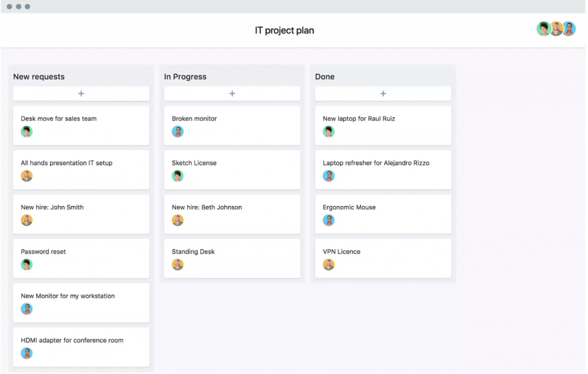Open the rightmost team member avatar in the header
Screen dimensions: 588x374
click(x=568, y=28)
